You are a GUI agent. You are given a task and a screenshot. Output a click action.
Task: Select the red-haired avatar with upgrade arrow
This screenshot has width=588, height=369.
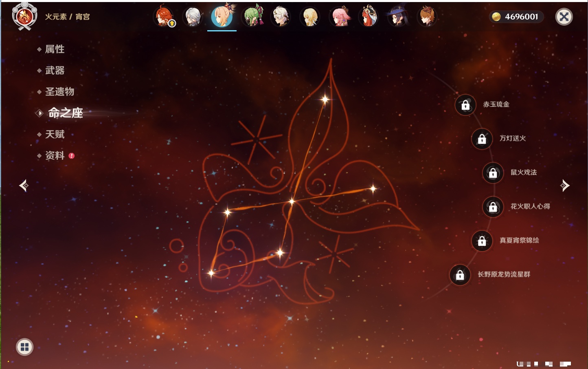point(164,17)
